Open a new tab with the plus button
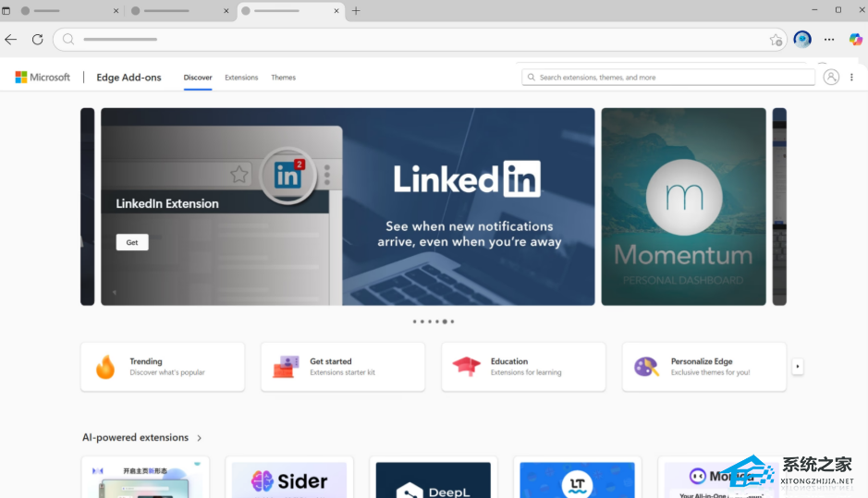This screenshot has width=868, height=498. [x=356, y=10]
